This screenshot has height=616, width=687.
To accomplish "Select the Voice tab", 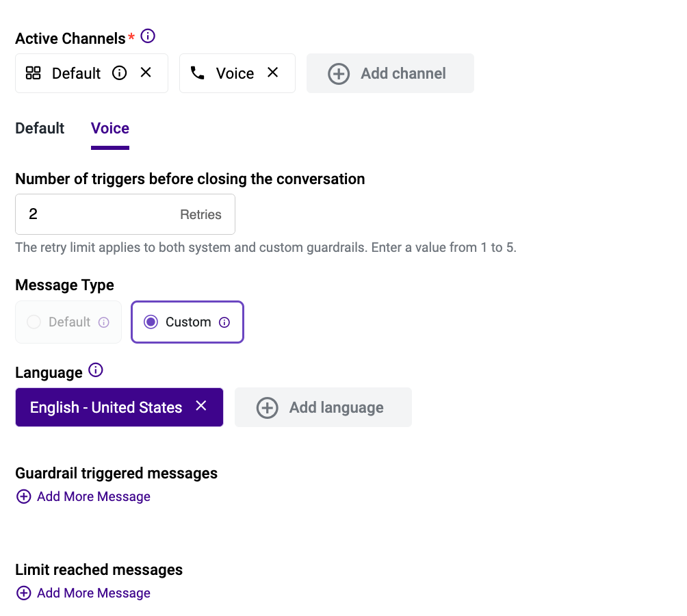I will pos(110,129).
